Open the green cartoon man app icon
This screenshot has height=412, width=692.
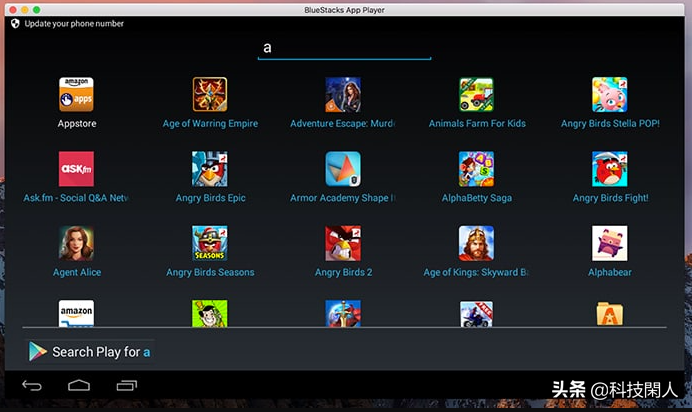(x=210, y=313)
